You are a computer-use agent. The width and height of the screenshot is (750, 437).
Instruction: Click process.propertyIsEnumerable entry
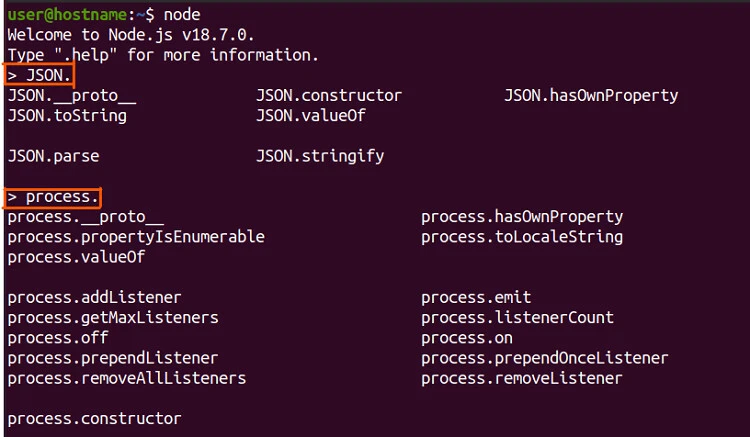pos(136,237)
